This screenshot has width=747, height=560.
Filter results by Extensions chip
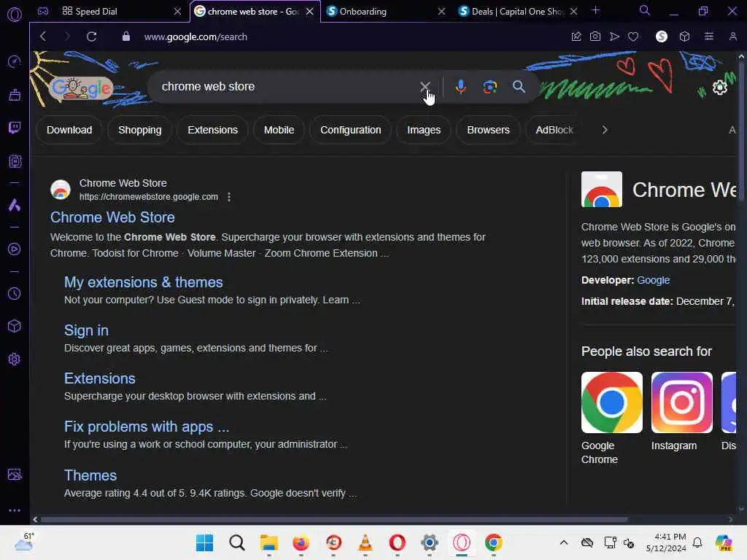pyautogui.click(x=212, y=130)
